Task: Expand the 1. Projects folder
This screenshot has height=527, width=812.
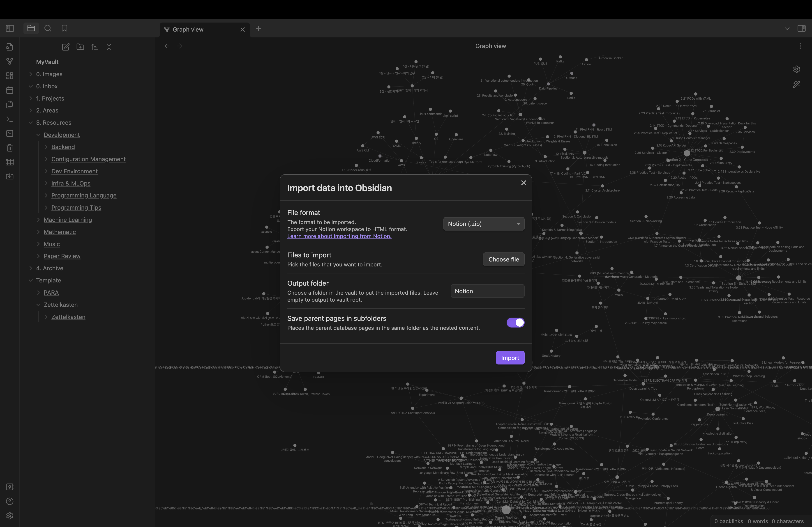Action: coord(50,99)
